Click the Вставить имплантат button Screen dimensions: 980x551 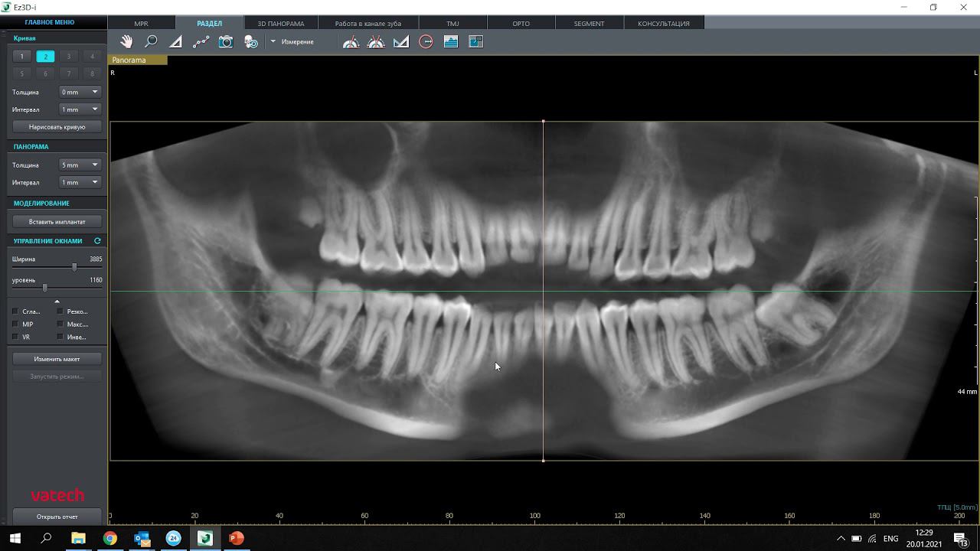(x=57, y=221)
